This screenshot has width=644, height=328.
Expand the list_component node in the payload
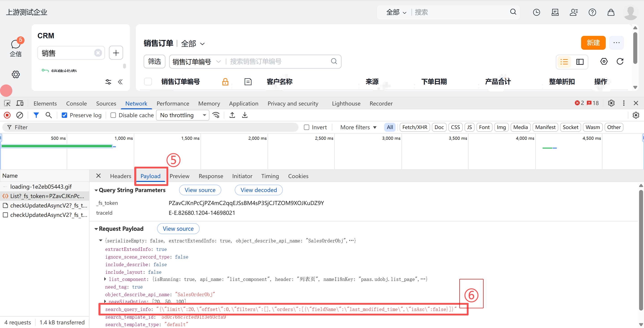click(105, 279)
